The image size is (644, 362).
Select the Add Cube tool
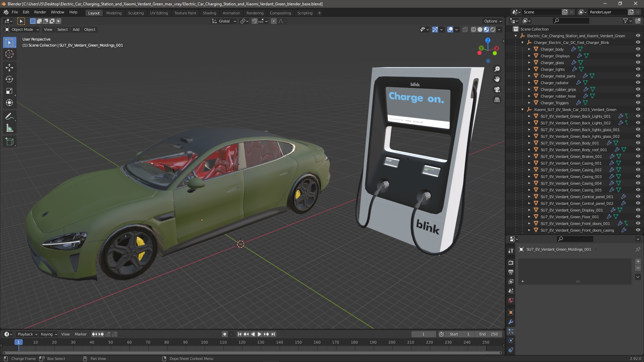[x=9, y=142]
